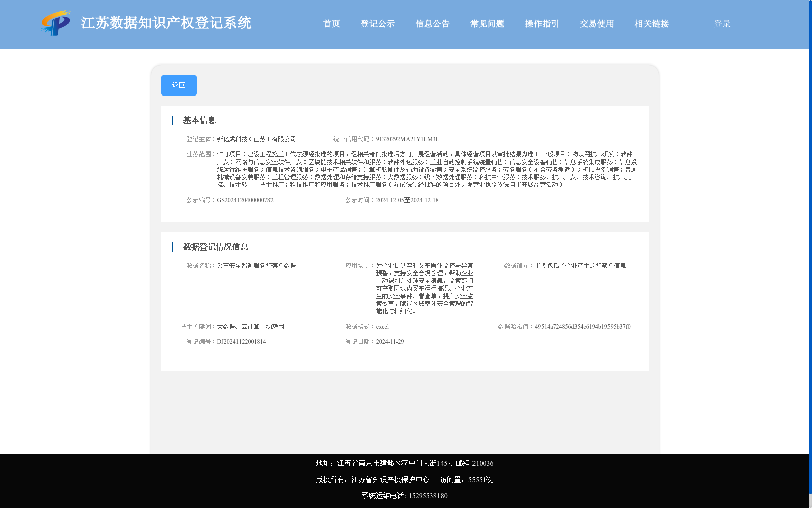This screenshot has width=812, height=508.
Task: Select the data format value excel
Action: coord(382,327)
